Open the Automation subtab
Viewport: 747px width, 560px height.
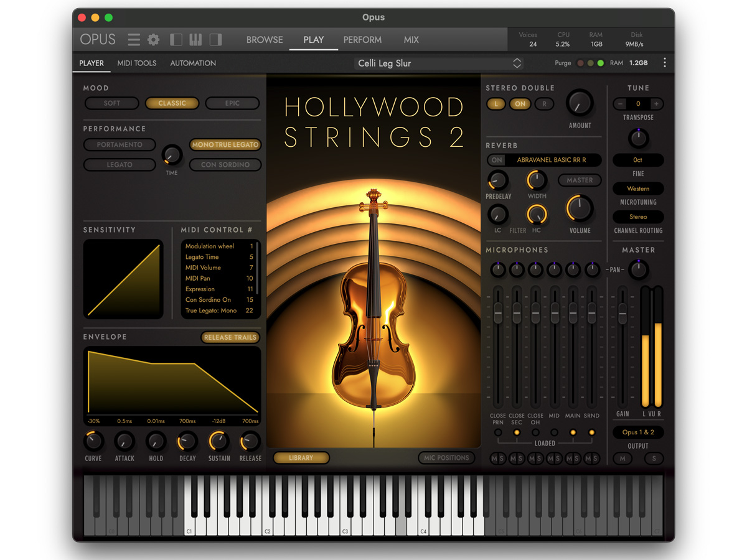[193, 63]
